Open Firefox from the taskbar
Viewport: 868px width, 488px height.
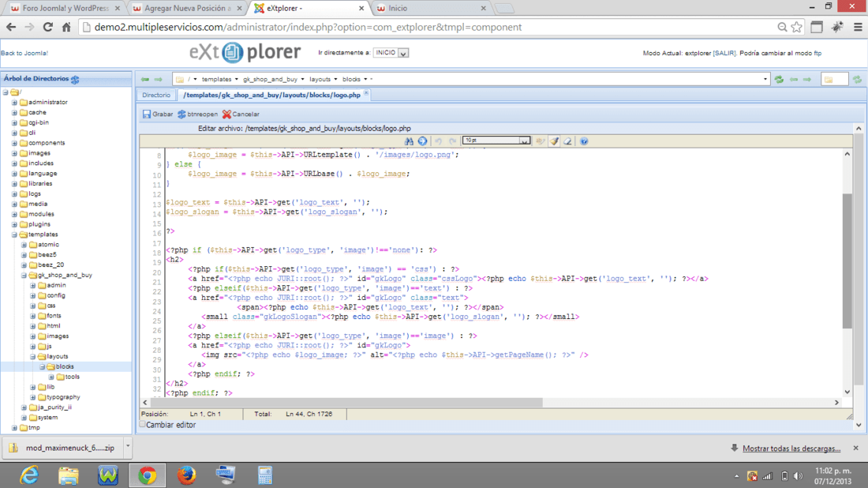click(186, 475)
